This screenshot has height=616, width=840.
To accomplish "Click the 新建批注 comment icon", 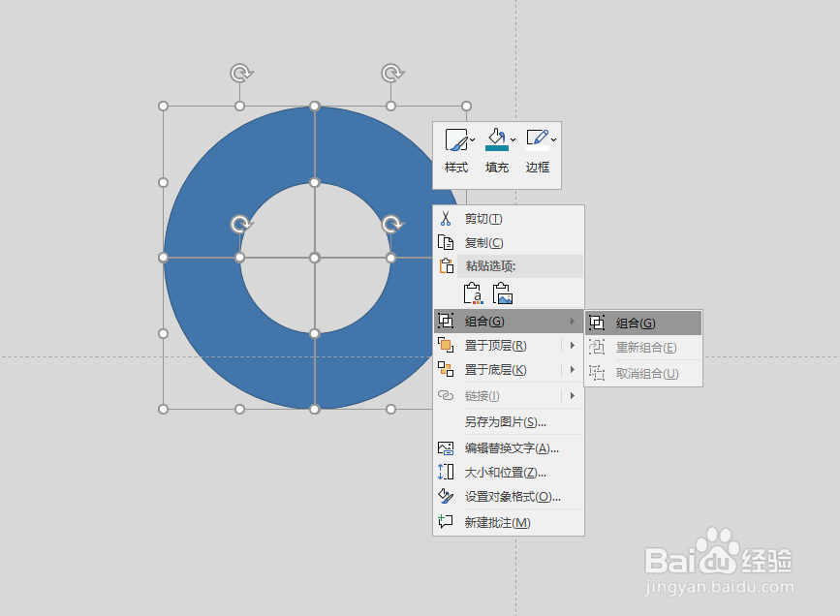I will pyautogui.click(x=448, y=523).
